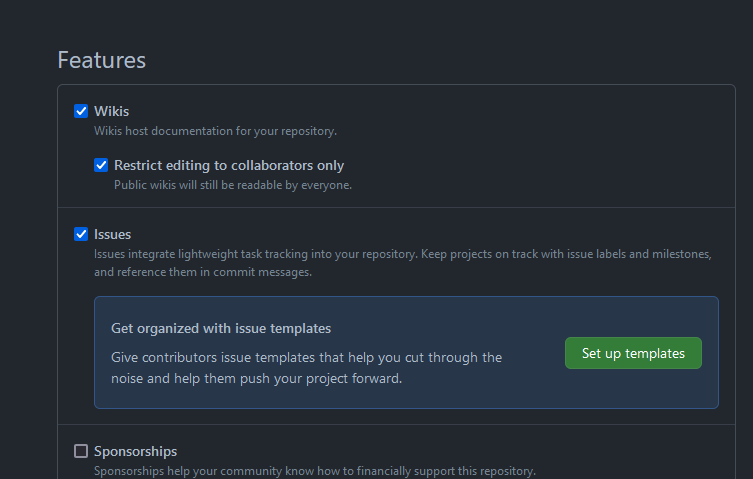Click the Sponsorships label text
The image size is (753, 479).
135,451
